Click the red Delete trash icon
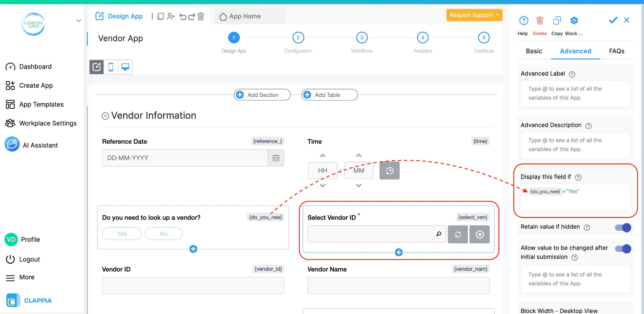Screen dimensions: 644x314 click(x=540, y=20)
